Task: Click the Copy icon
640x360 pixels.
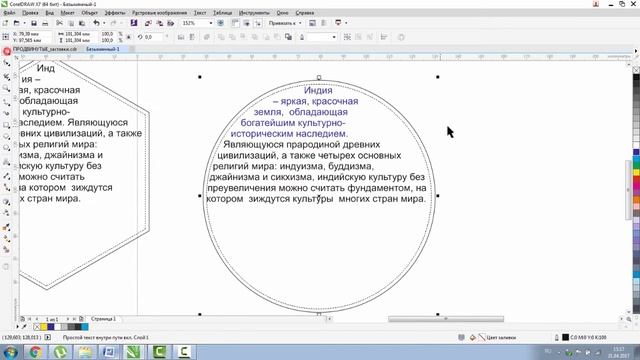Action: click(71, 23)
